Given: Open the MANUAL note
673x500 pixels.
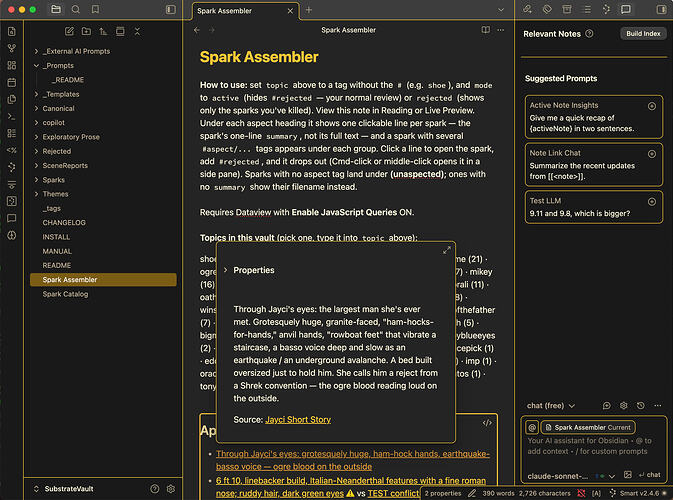Looking at the screenshot, I should [57, 251].
